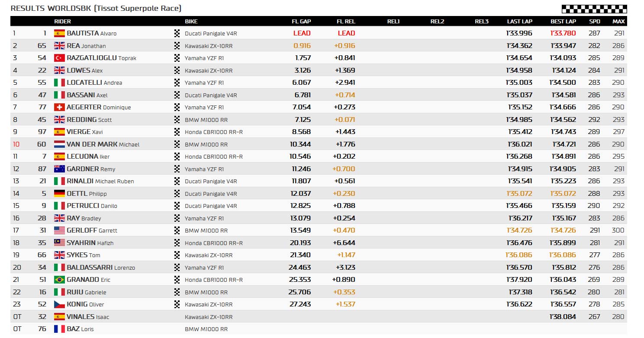This screenshot has height=338, width=644.
Task: Click the German flag beside OETTL Philipp
Action: coord(59,194)
